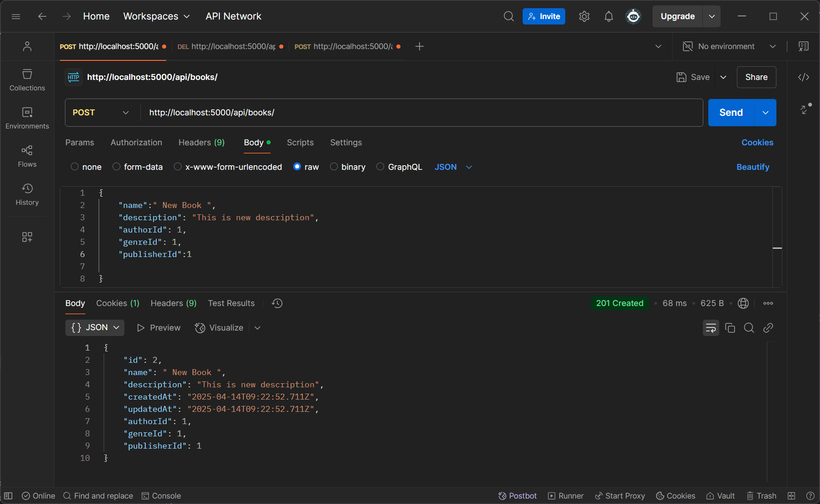Open the configure workspace sidebar grid icon

[27, 237]
